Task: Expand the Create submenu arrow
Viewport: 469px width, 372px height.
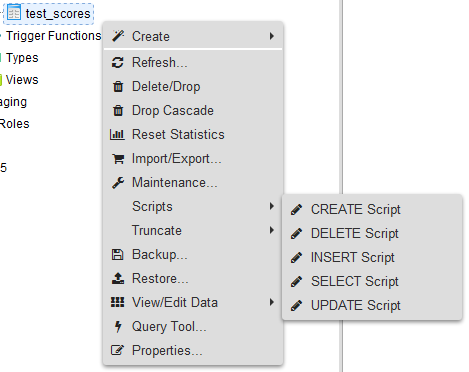Action: click(x=272, y=36)
